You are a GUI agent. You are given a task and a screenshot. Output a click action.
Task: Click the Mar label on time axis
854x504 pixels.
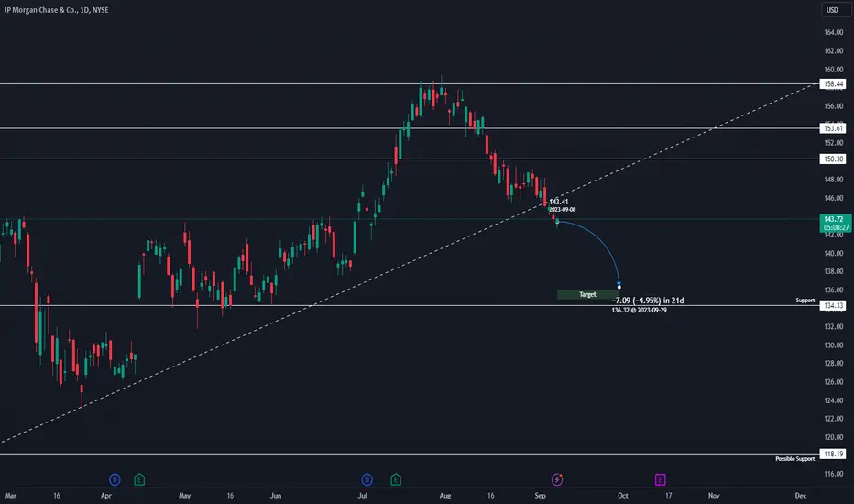(10, 495)
